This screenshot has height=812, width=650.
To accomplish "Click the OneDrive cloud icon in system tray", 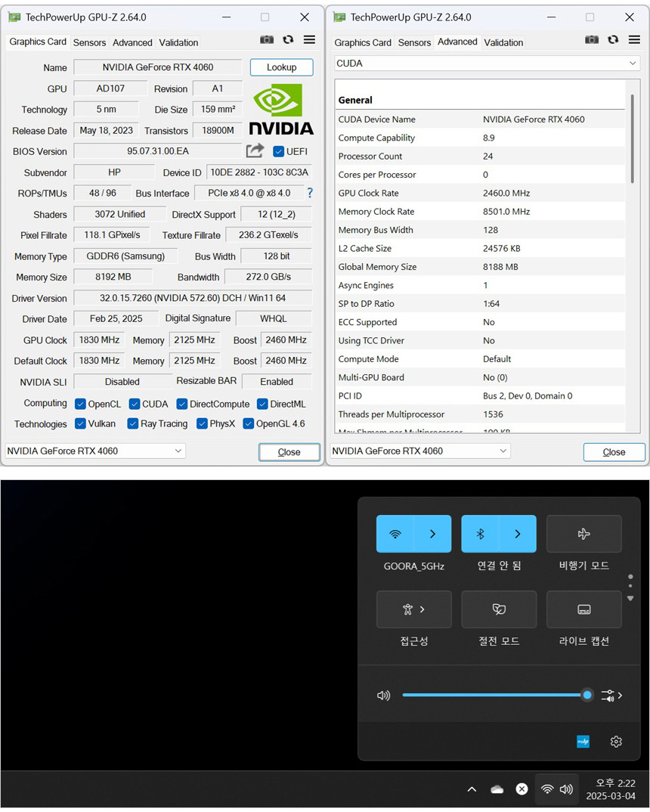I will 497,789.
